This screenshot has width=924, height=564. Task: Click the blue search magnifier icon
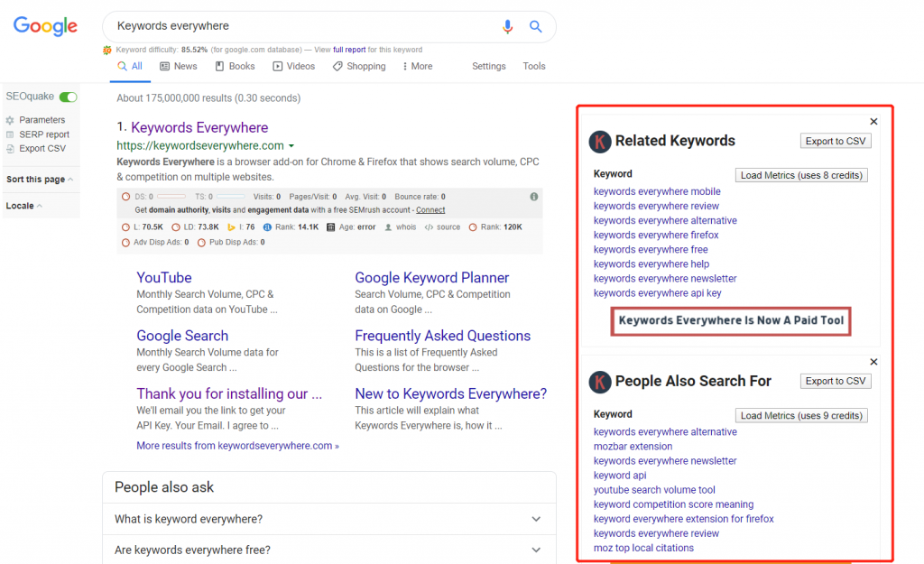click(x=536, y=27)
